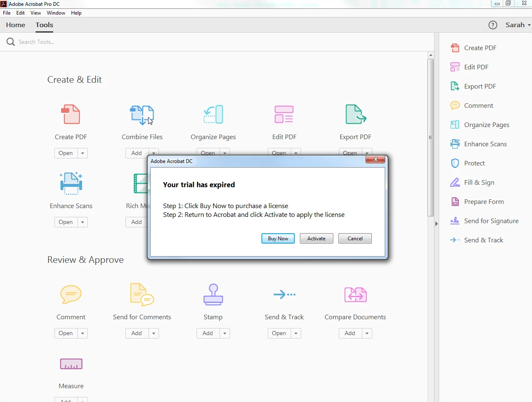The image size is (532, 402).
Task: Open Enhance Scans from the right sidebar
Action: [478, 144]
